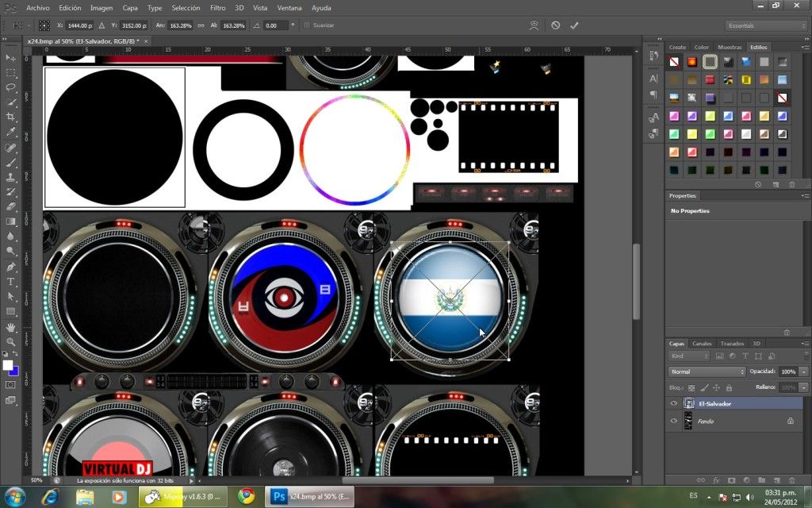Viewport: 812px width, 508px height.
Task: Open the Opacidad slider dropdown arrow
Action: [x=803, y=371]
